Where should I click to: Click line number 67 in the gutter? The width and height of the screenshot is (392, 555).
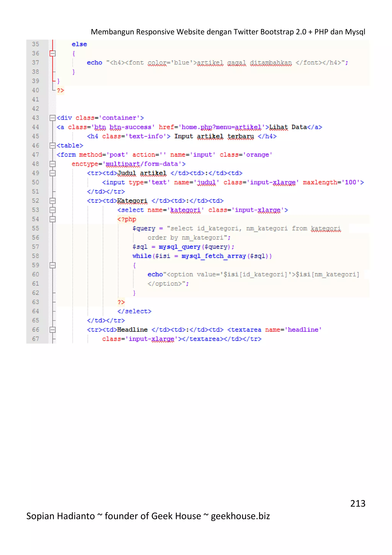[x=35, y=339]
